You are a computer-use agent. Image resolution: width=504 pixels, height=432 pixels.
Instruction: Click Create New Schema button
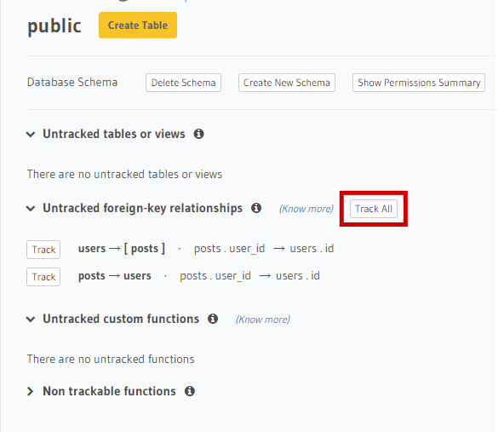[287, 83]
